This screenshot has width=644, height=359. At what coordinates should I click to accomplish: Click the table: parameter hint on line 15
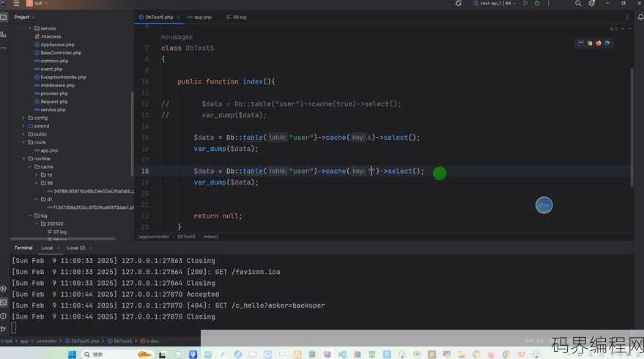coord(278,138)
